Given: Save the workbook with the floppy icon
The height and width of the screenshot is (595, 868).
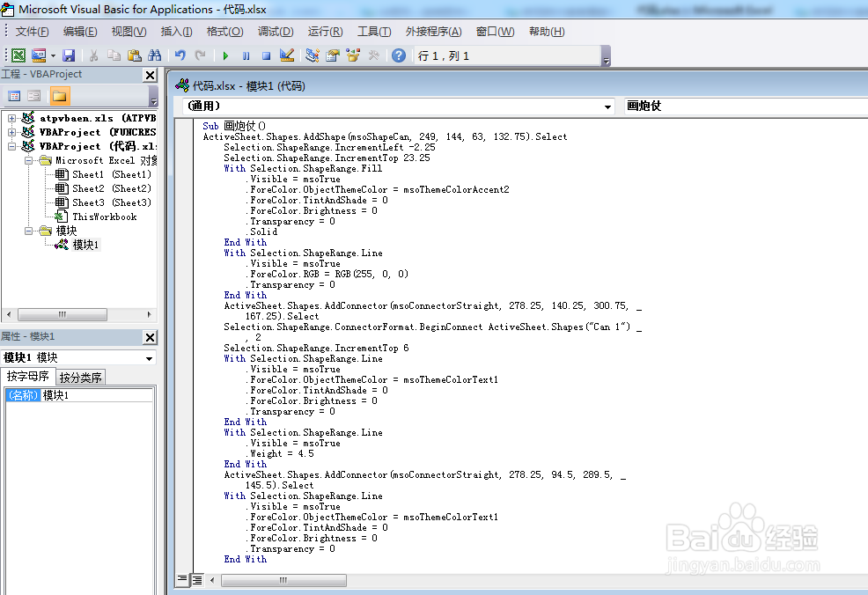Looking at the screenshot, I should coord(69,55).
